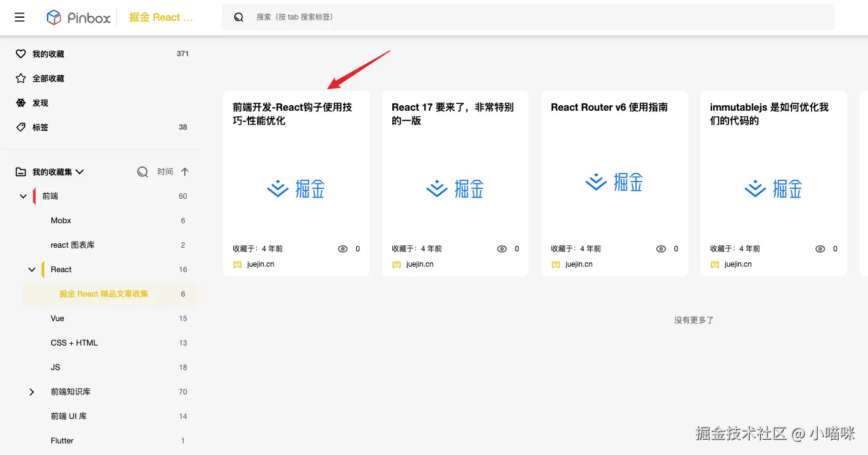868x455 pixels.
Task: Open React 17 要来了 article title
Action: (453, 114)
